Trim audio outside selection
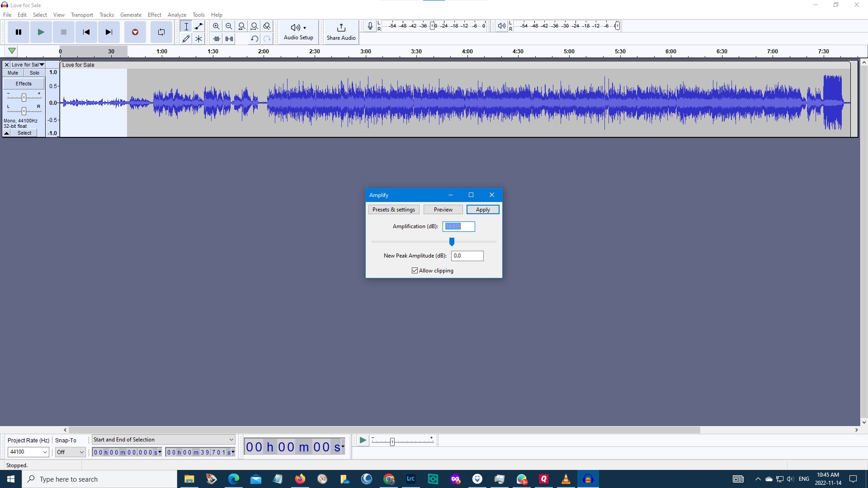The height and width of the screenshot is (488, 868). pyautogui.click(x=217, y=39)
